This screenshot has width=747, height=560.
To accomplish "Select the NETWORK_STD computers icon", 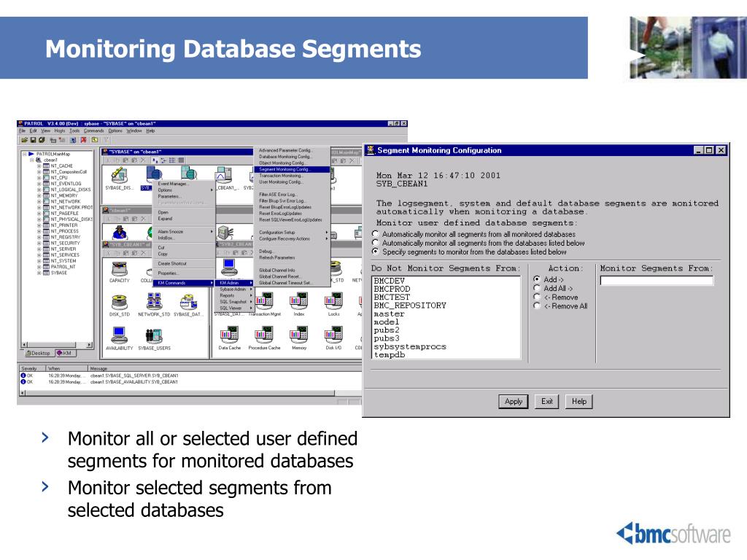I will pyautogui.click(x=154, y=302).
